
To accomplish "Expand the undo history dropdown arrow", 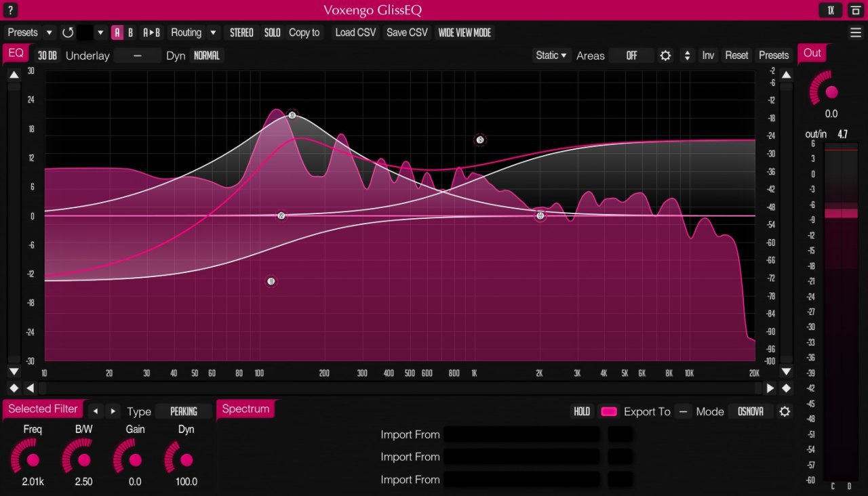I will point(100,33).
